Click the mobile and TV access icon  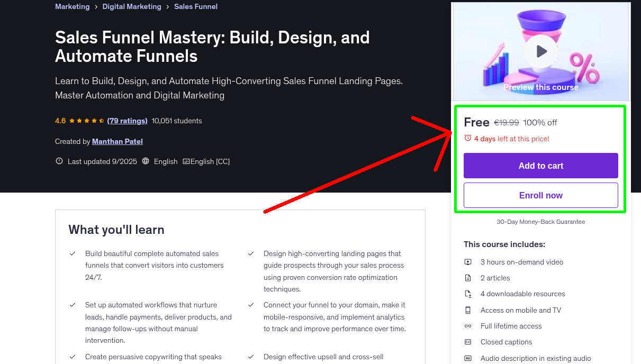468,310
